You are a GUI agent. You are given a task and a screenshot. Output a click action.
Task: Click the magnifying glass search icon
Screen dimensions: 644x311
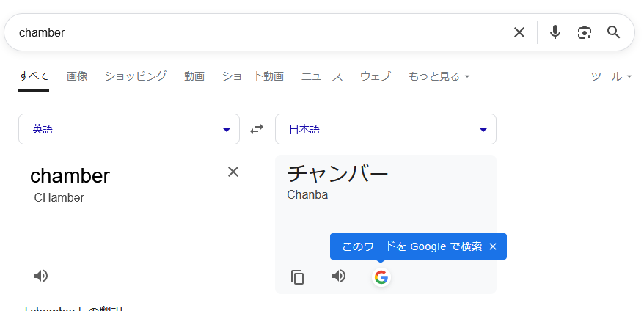pyautogui.click(x=614, y=32)
